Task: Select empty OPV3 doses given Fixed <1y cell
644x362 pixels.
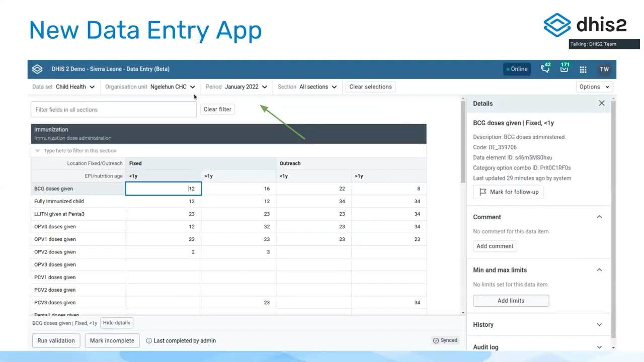Action: [164, 264]
